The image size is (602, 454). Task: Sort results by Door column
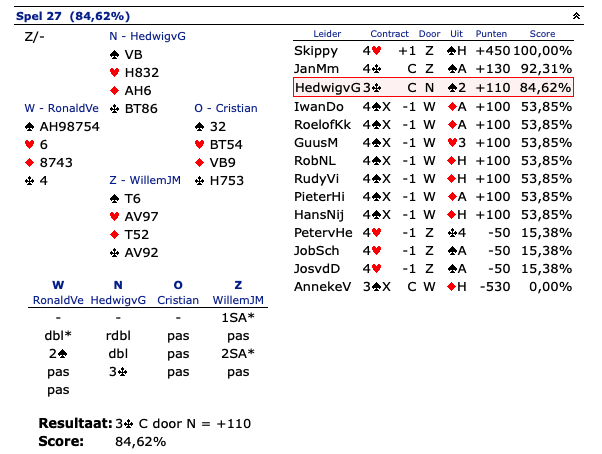pos(429,34)
